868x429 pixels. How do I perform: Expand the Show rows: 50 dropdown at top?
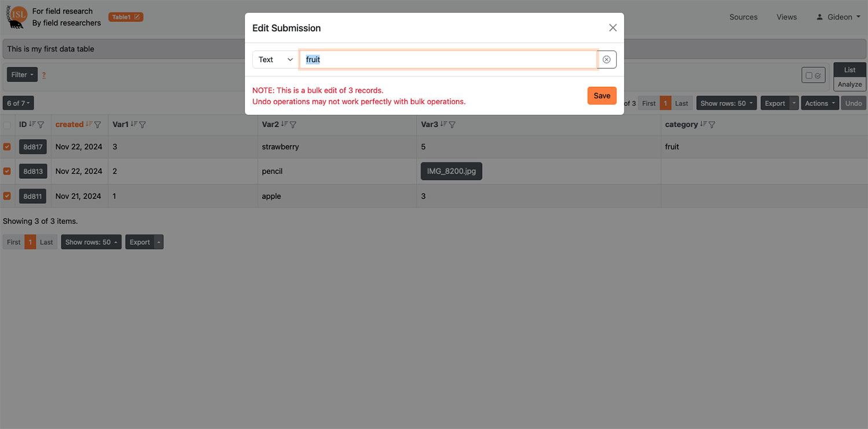[726, 104]
